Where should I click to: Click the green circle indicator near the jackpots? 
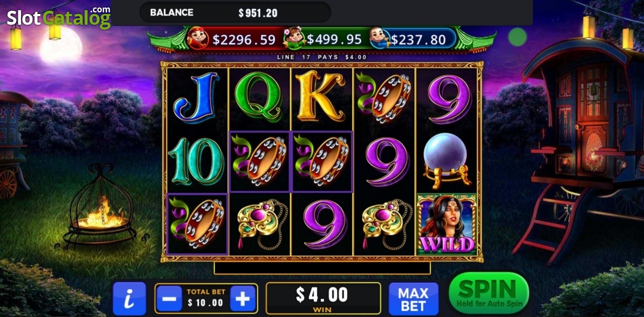click(518, 37)
